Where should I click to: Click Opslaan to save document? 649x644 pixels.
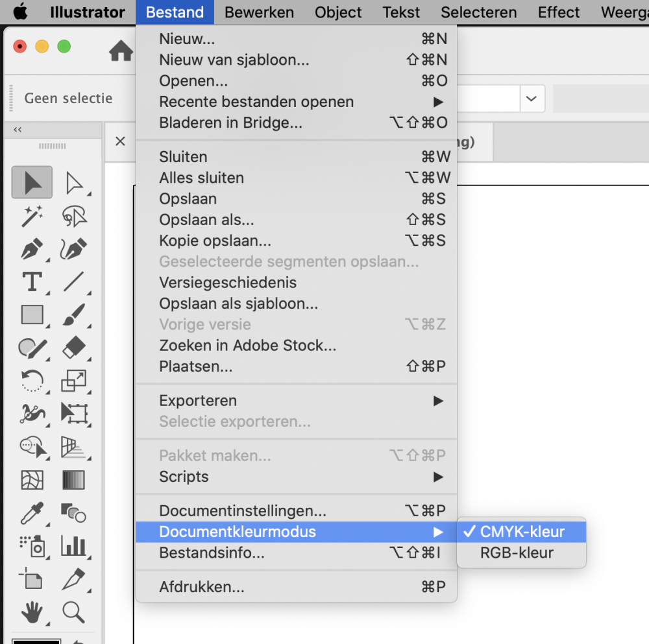(x=297, y=199)
